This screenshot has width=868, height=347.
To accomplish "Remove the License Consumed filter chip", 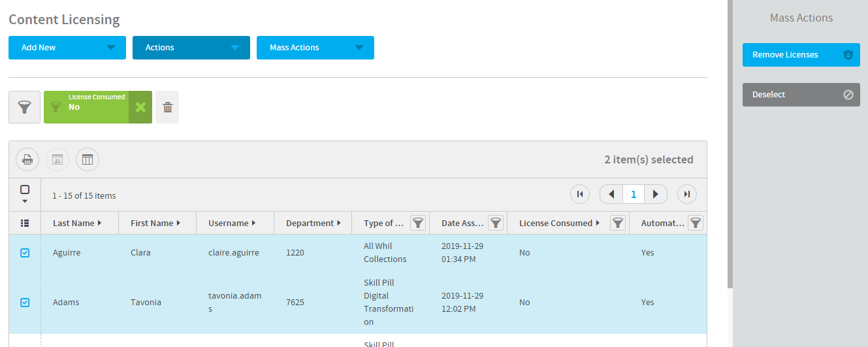I will tap(140, 107).
